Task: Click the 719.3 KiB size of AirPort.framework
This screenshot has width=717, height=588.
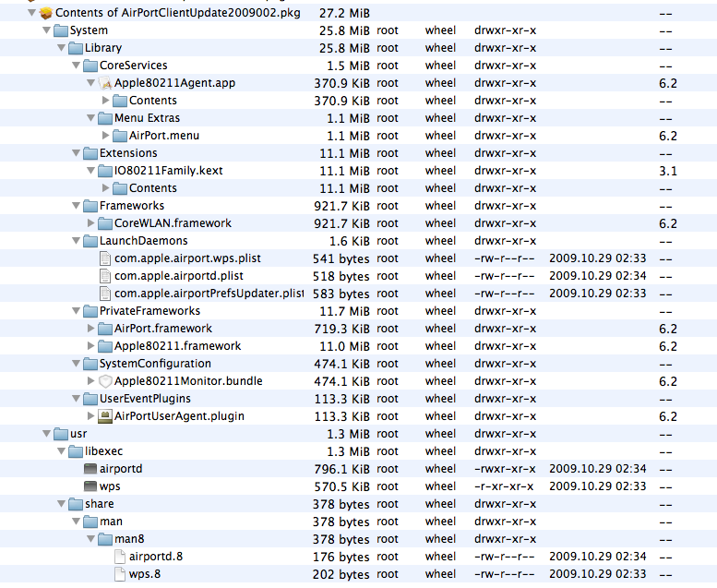Action: coord(342,329)
